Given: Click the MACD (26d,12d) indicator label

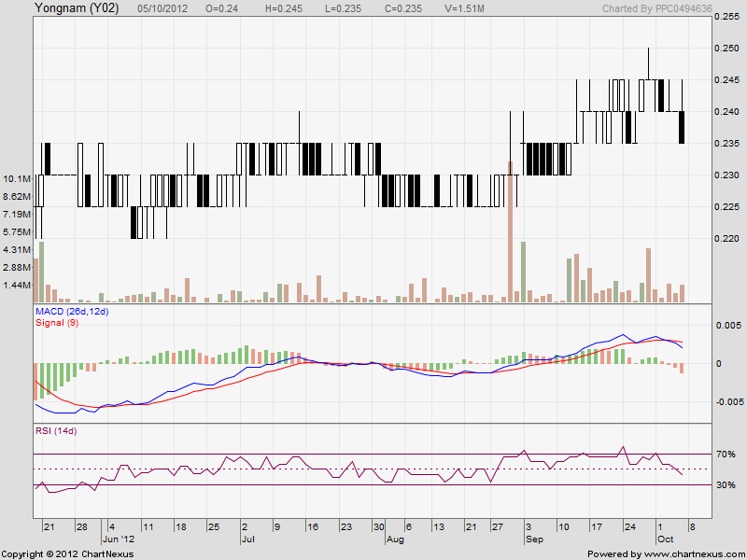Looking at the screenshot, I should [72, 312].
